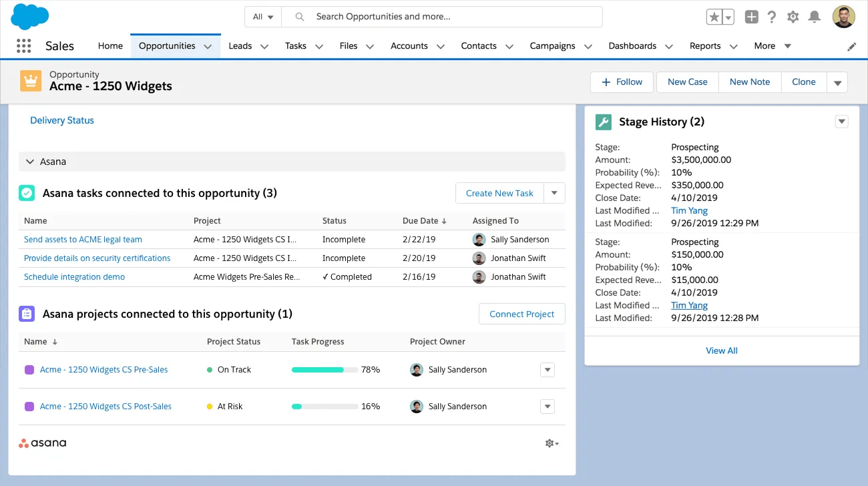Open the Dashboards tab
The height and width of the screenshot is (486, 868).
[632, 45]
